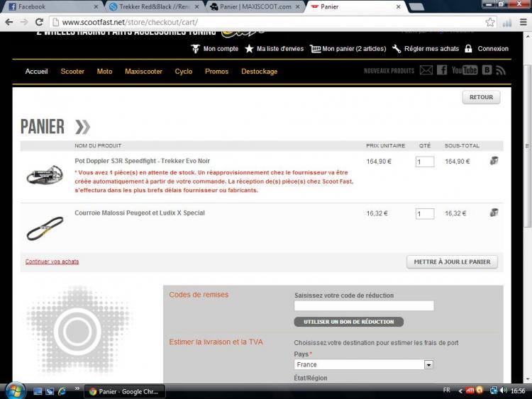The height and width of the screenshot is (399, 532).
Task: Open the YouTube channel icon
Action: point(465,70)
